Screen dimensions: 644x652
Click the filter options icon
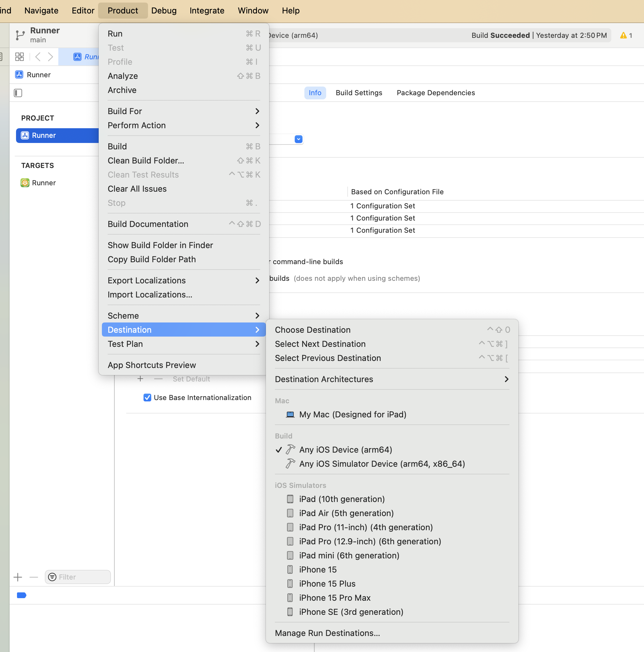(52, 577)
